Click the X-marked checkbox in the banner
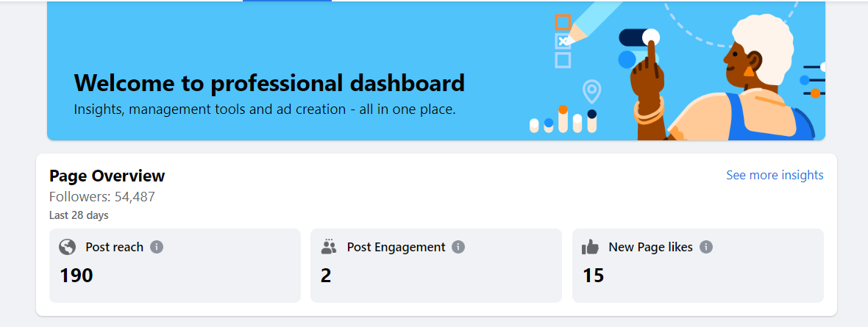The image size is (868, 327). pyautogui.click(x=563, y=41)
